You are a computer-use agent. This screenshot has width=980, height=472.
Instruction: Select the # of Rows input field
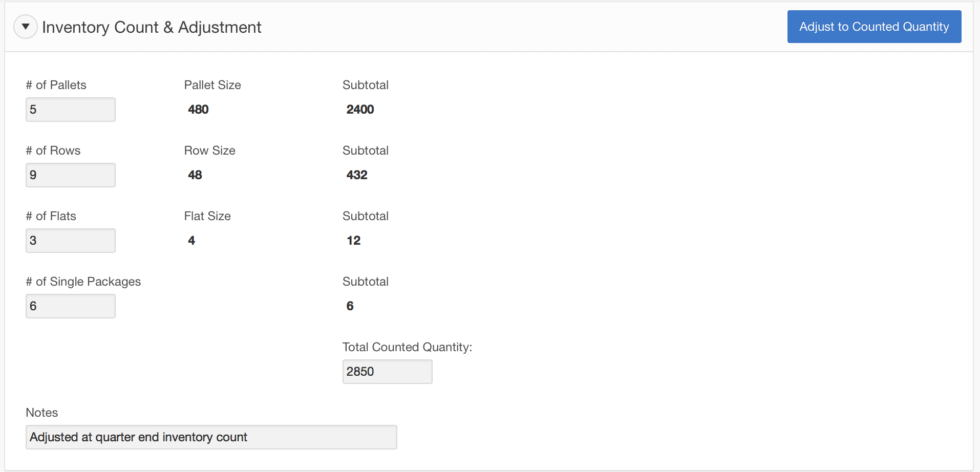tap(71, 175)
